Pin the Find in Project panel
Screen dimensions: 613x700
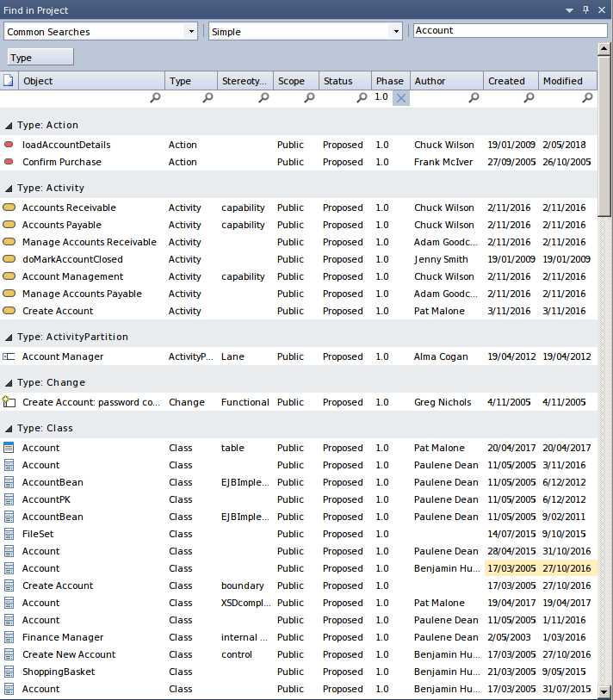[585, 10]
